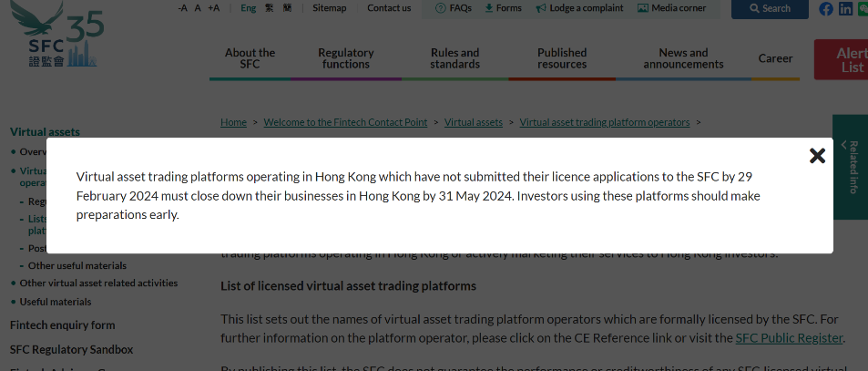Go to Home breadcrumb link
Viewport: 868px width, 371px height.
(233, 122)
